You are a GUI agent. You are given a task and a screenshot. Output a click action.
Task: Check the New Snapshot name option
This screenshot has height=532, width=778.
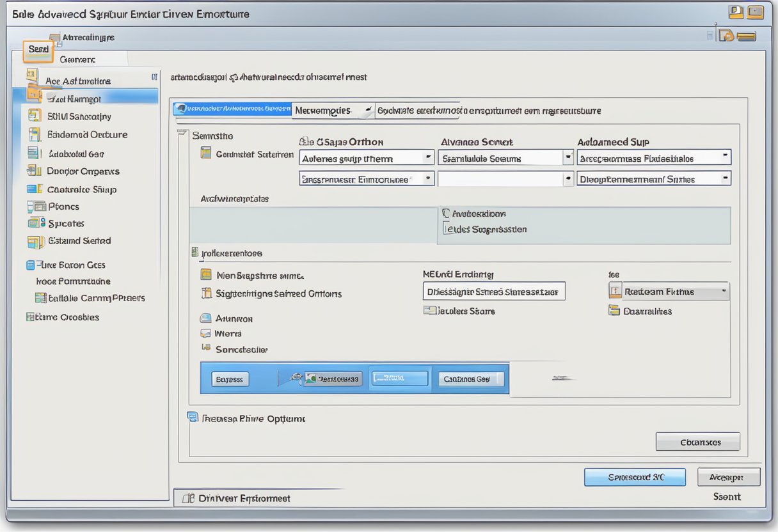[206, 275]
